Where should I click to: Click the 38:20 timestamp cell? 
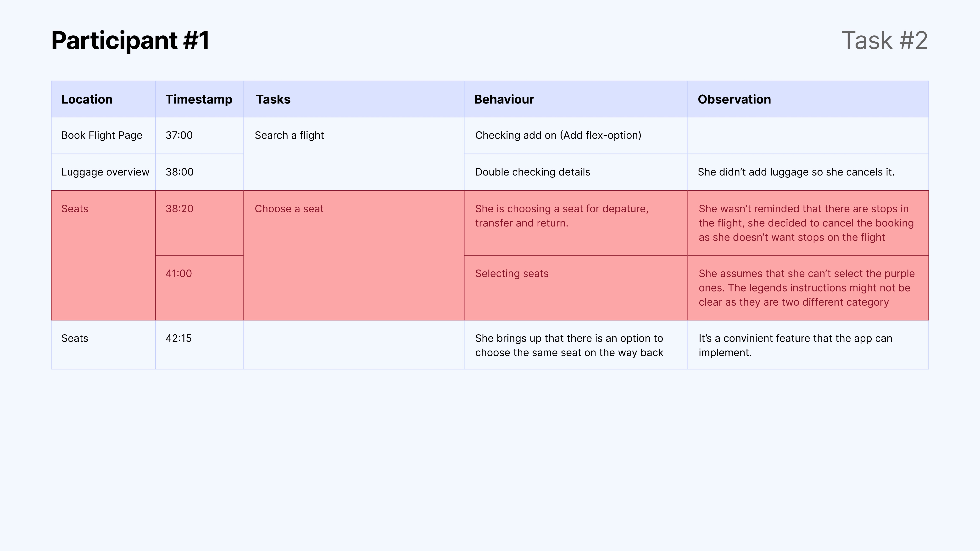pyautogui.click(x=179, y=209)
